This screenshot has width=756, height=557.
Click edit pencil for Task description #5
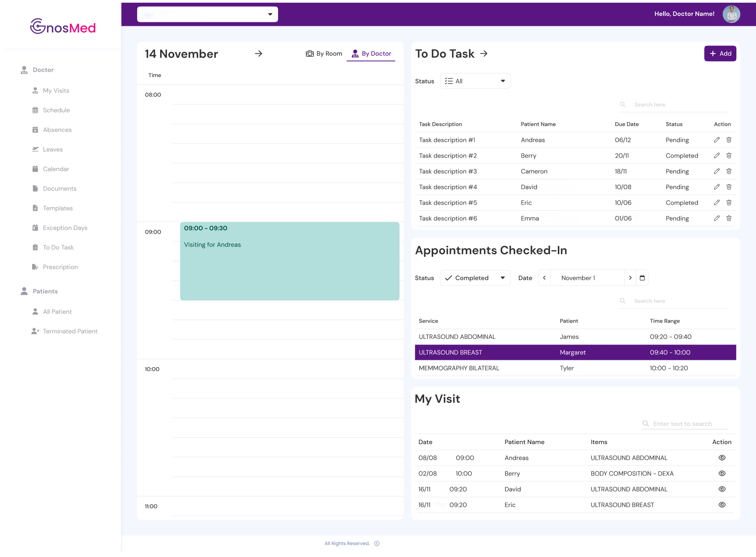point(716,203)
